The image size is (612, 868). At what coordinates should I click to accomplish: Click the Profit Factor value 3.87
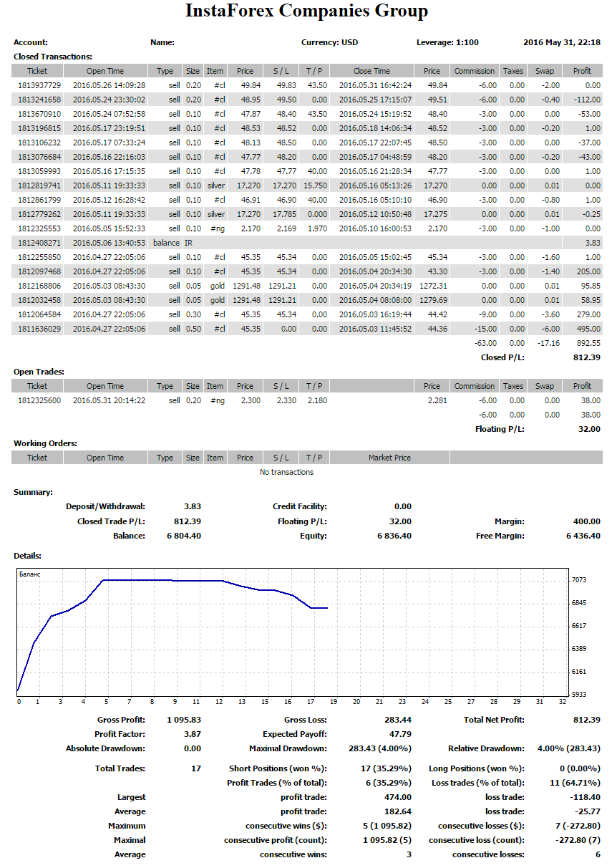pyautogui.click(x=193, y=734)
